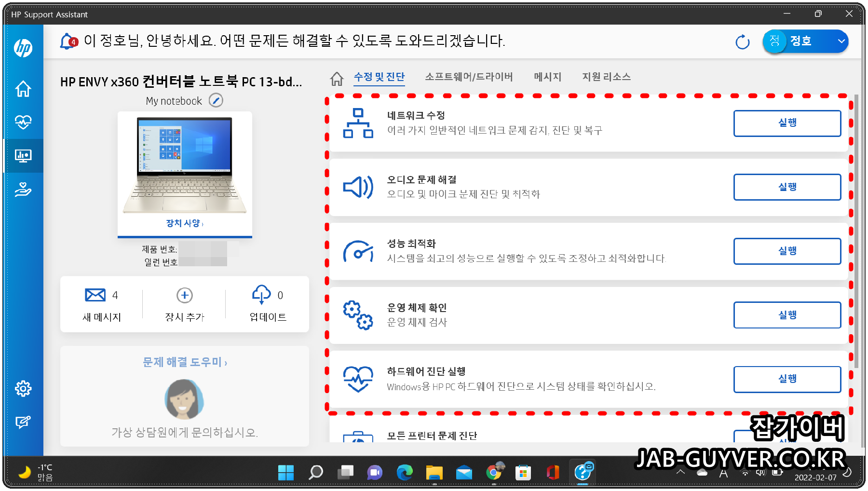Image resolution: width=868 pixels, height=491 pixels.
Task: Click the refresh icon near the profile
Action: [743, 42]
